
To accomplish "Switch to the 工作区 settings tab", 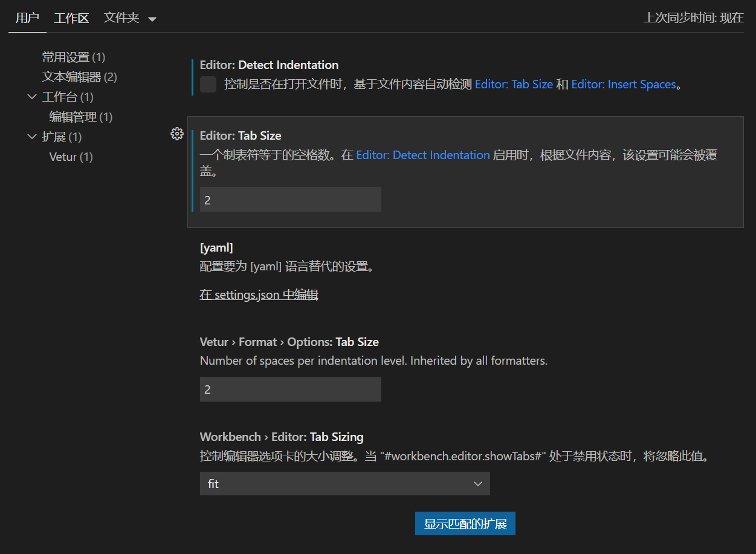I will click(71, 18).
